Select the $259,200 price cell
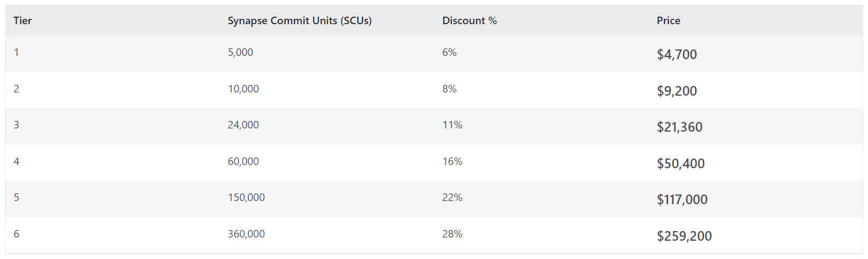This screenshot has width=868, height=259. pyautogui.click(x=684, y=236)
